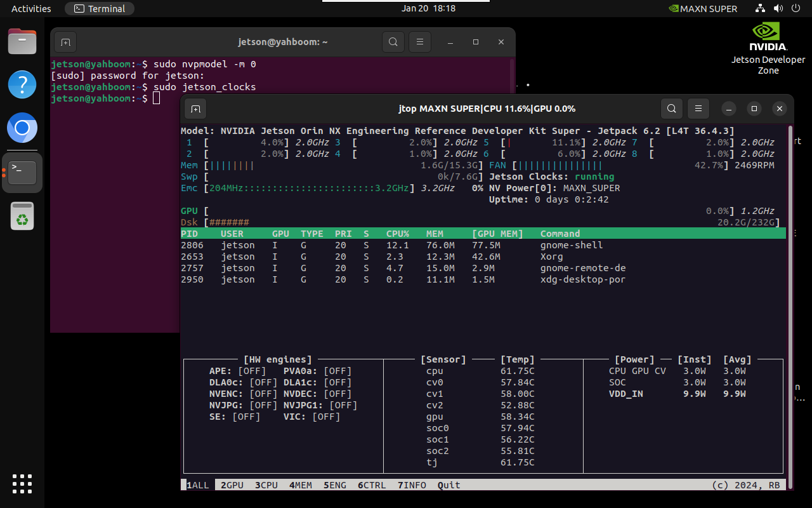The height and width of the screenshot is (508, 812).
Task: Switch to 6CTRL tab in jtop
Action: point(372,485)
